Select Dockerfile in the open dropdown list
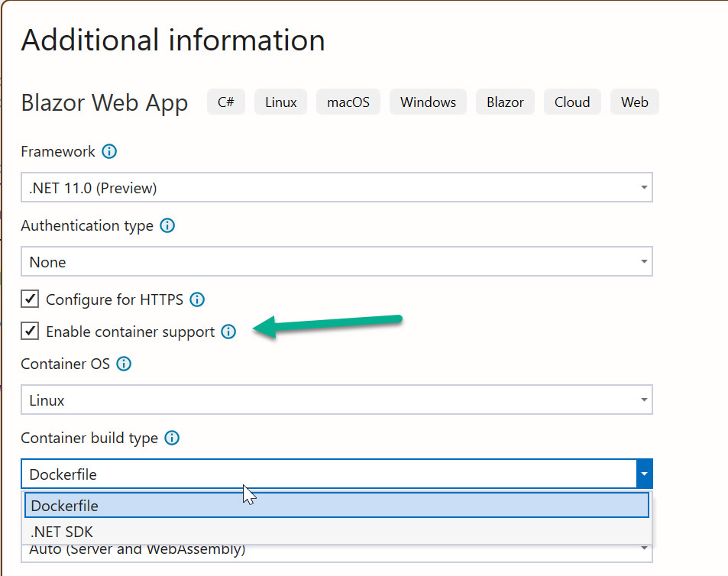The width and height of the screenshot is (728, 576). point(65,505)
